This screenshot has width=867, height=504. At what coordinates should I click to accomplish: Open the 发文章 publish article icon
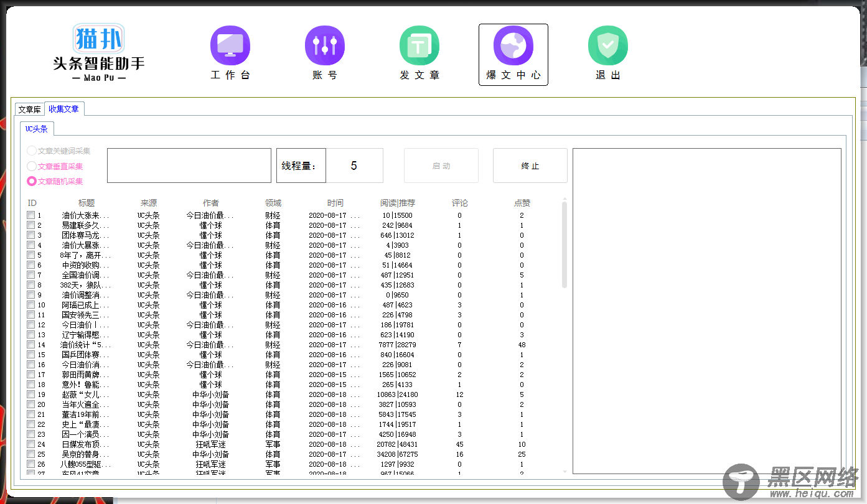(419, 53)
